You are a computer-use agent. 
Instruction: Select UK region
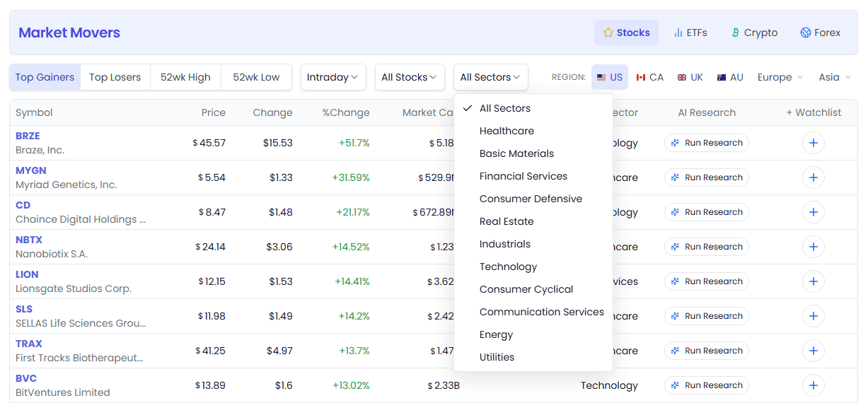pos(690,77)
